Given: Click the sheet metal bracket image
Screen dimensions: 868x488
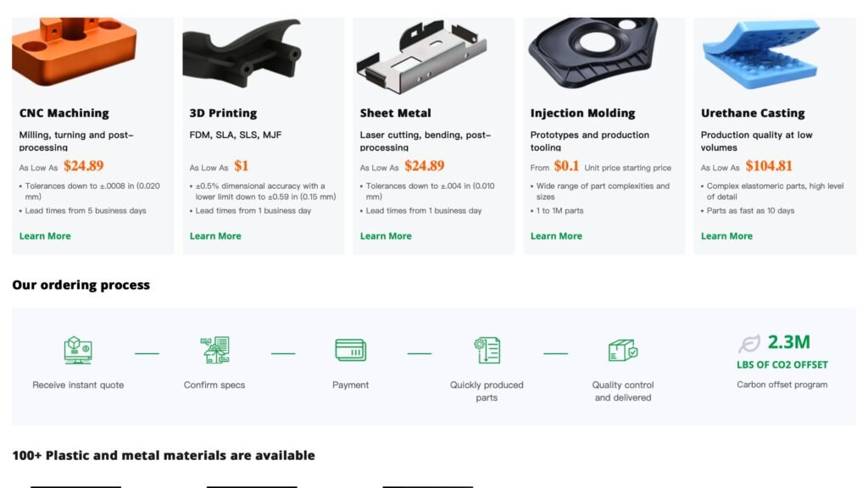Looking at the screenshot, I should click(422, 57).
